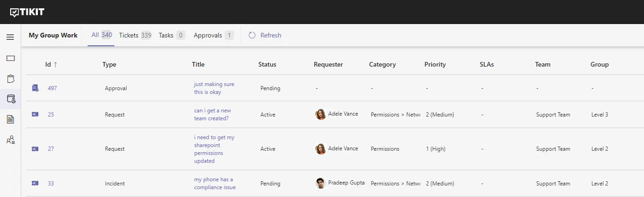Viewport: 644px width, 197px height.
Task: Open ticket Id 33 link
Action: [51, 184]
